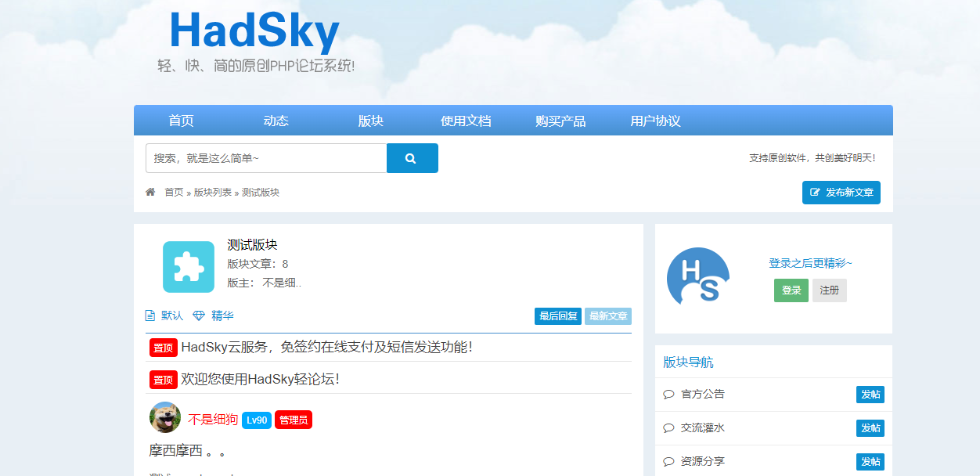Viewport: 980px width, 476px height.
Task: Click the Lv90 level badge
Action: (257, 420)
